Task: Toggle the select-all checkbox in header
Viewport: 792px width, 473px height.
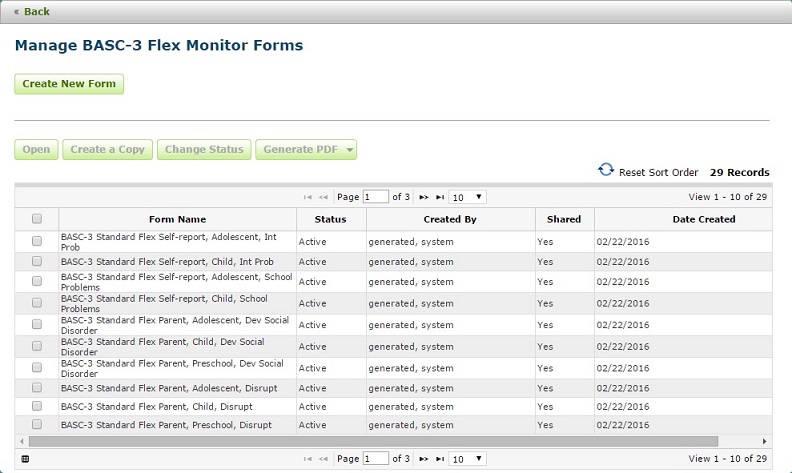Action: tap(37, 219)
